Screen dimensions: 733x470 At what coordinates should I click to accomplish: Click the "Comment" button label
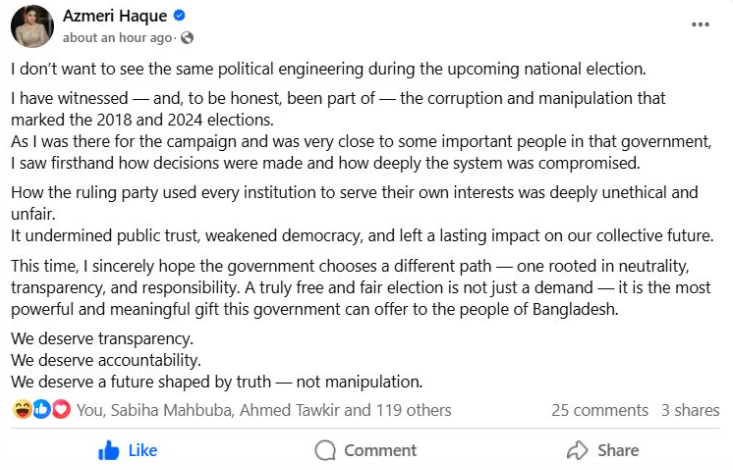380,450
